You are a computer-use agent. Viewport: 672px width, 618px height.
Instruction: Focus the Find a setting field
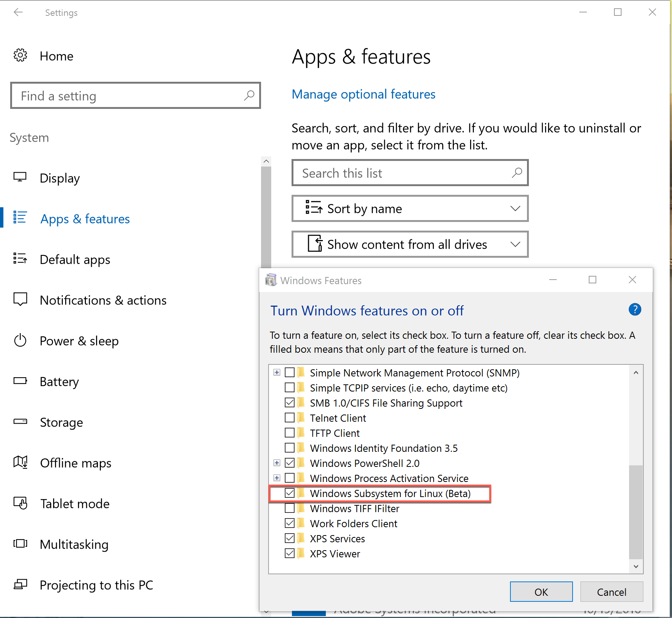click(x=136, y=95)
